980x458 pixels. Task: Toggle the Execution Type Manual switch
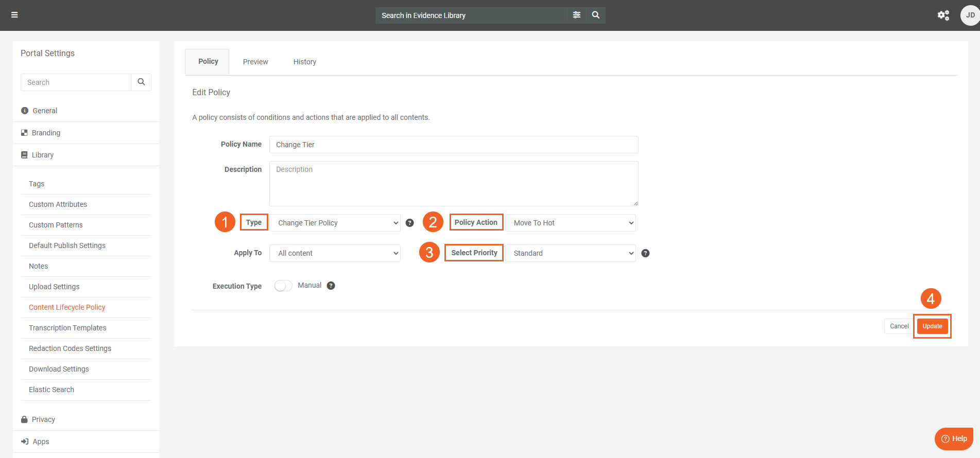click(283, 286)
